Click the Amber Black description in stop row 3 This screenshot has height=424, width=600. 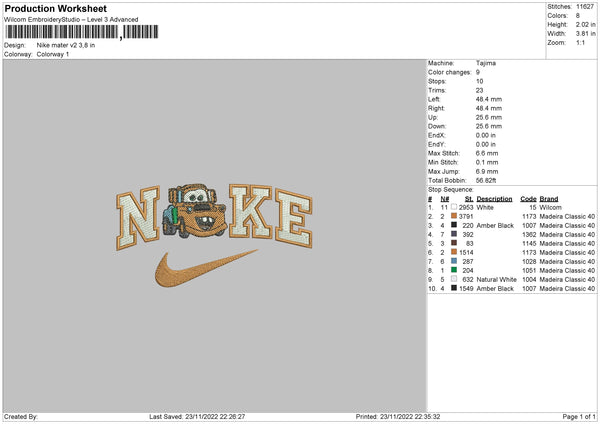click(495, 225)
